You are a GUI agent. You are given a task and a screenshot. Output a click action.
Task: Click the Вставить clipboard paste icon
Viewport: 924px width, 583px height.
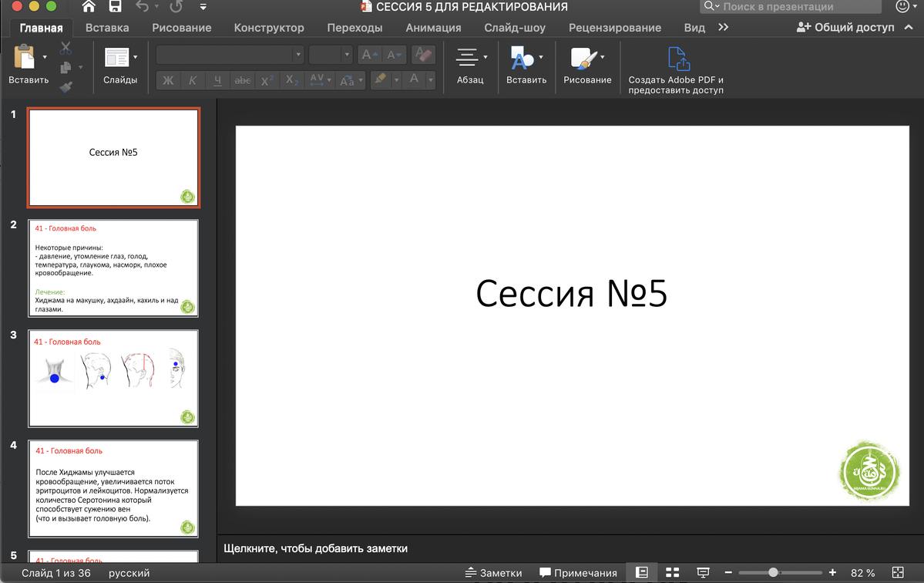coord(24,57)
